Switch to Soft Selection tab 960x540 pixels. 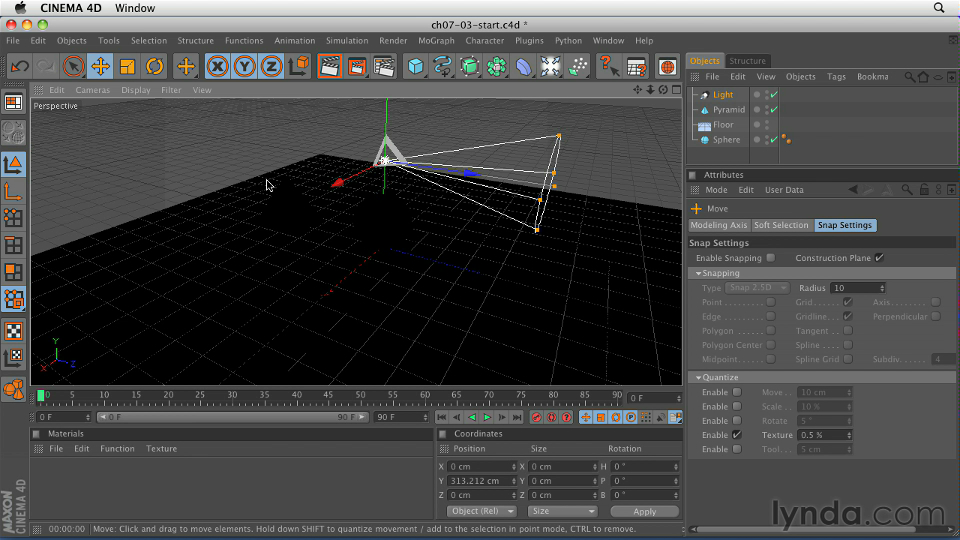781,225
